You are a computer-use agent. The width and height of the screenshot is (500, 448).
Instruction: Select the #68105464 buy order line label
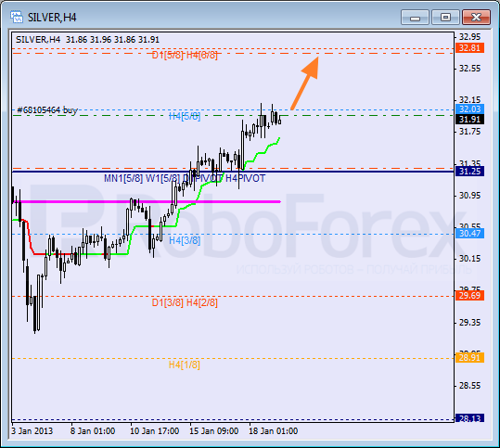coord(47,110)
